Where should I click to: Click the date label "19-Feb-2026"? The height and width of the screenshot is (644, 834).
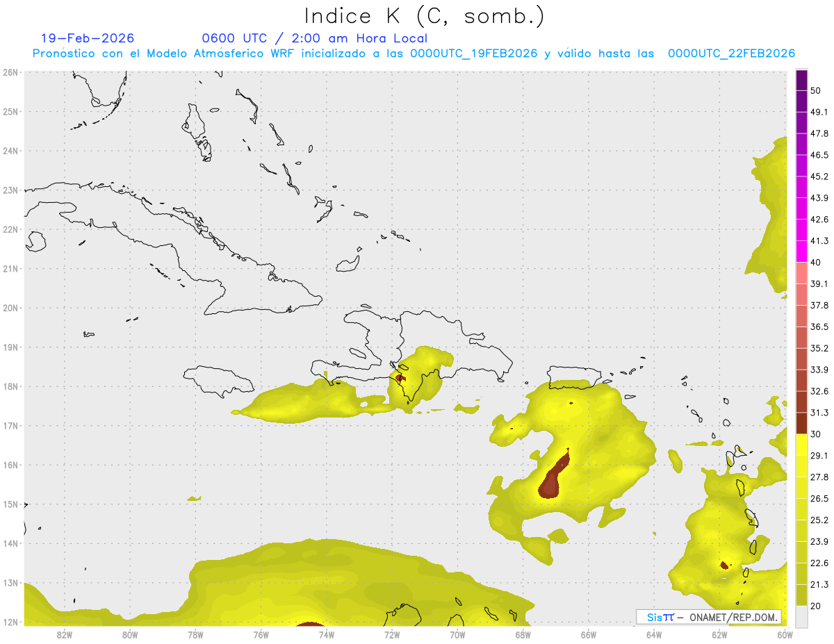[88, 38]
